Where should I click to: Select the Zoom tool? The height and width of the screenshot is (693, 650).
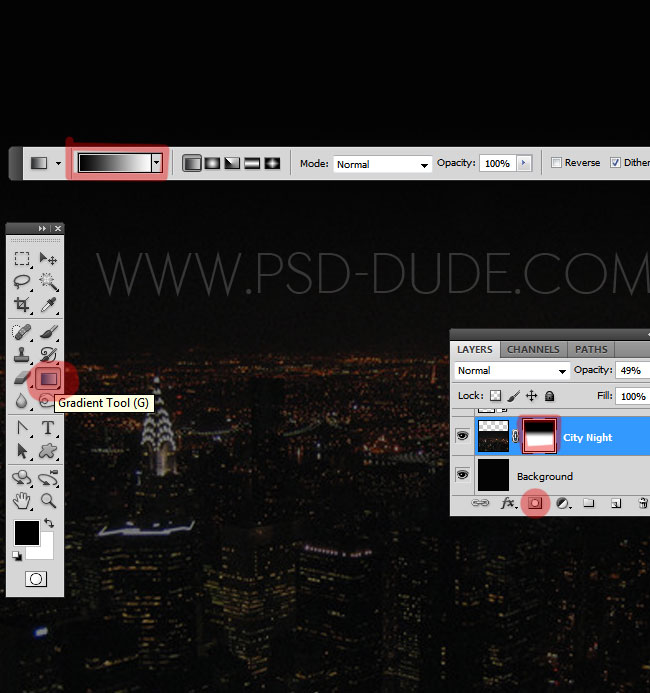(48, 501)
